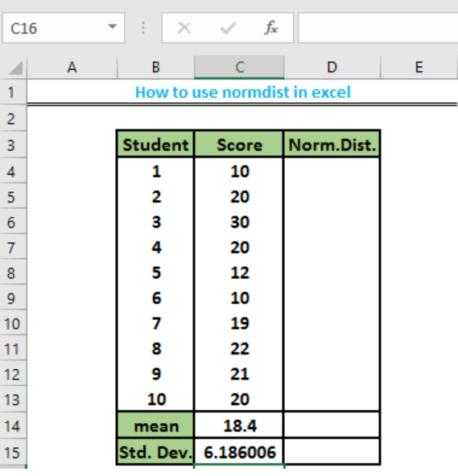Image resolution: width=458 pixels, height=476 pixels.
Task: Select column D header
Action: click(x=332, y=67)
